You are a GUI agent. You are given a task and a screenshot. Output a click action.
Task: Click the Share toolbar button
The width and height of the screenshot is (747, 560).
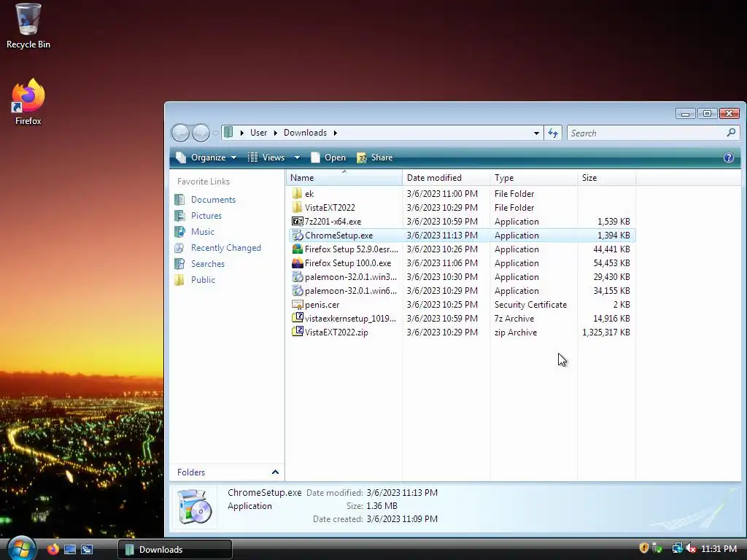pos(374,157)
